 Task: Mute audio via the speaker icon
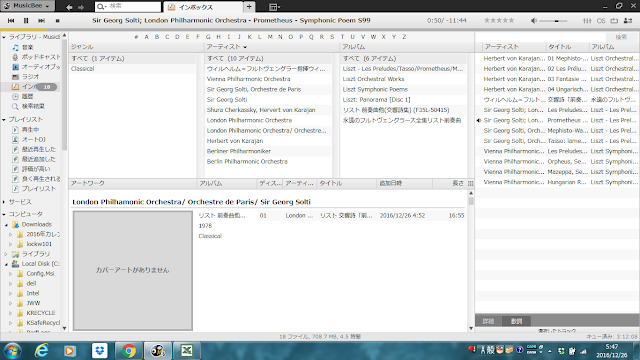pos(533,20)
